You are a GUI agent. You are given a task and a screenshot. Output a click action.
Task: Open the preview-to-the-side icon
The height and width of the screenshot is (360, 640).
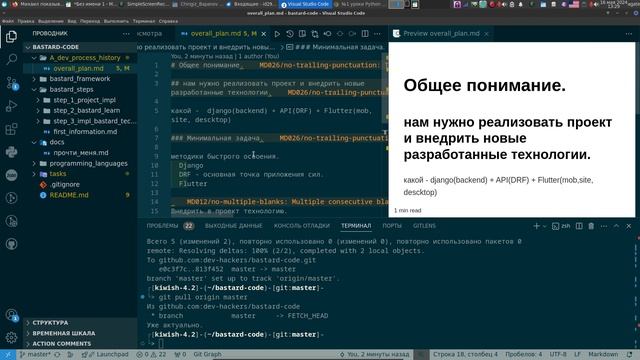(302, 34)
